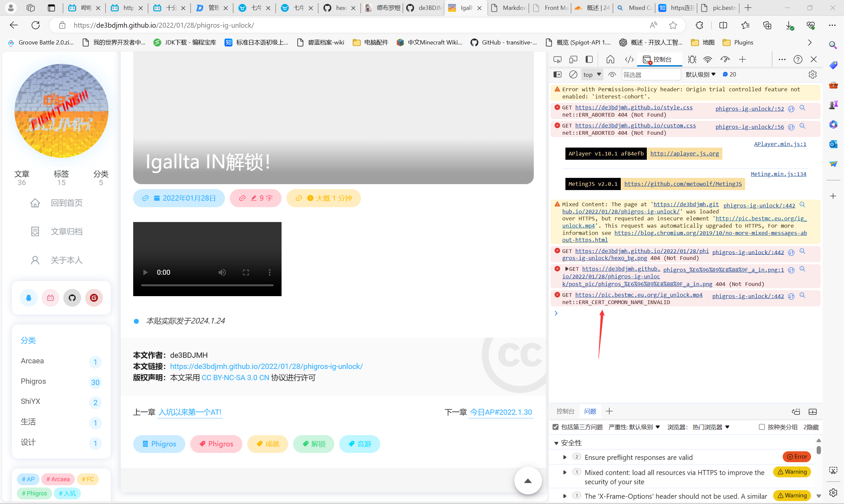Enable the 包括第三方问题 checkbox
Screen dimensions: 844x504
point(556,427)
